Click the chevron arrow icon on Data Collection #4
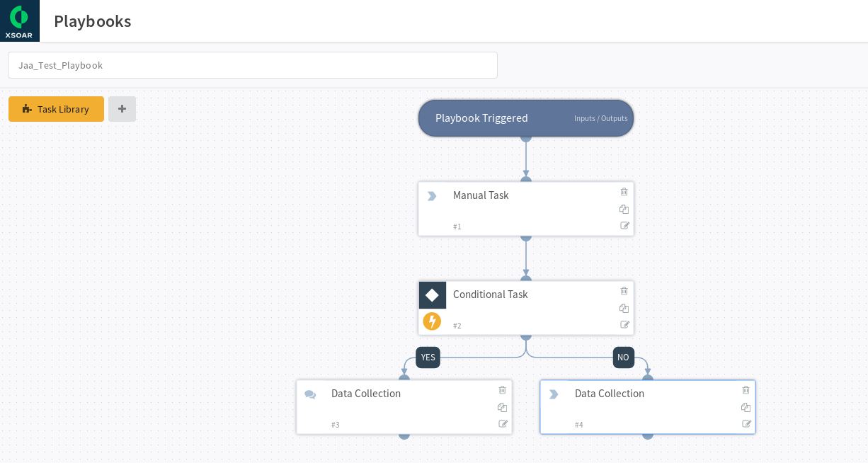Viewport: 868px width, 463px height. [x=554, y=394]
